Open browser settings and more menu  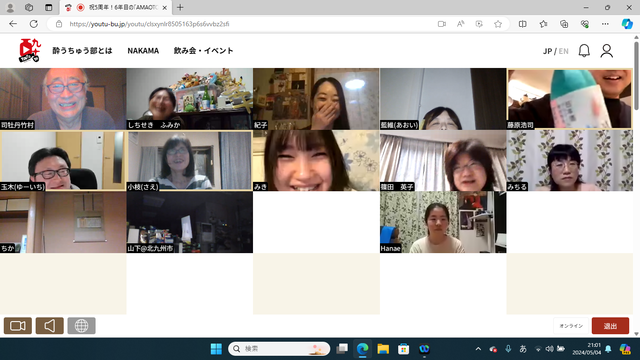point(605,24)
